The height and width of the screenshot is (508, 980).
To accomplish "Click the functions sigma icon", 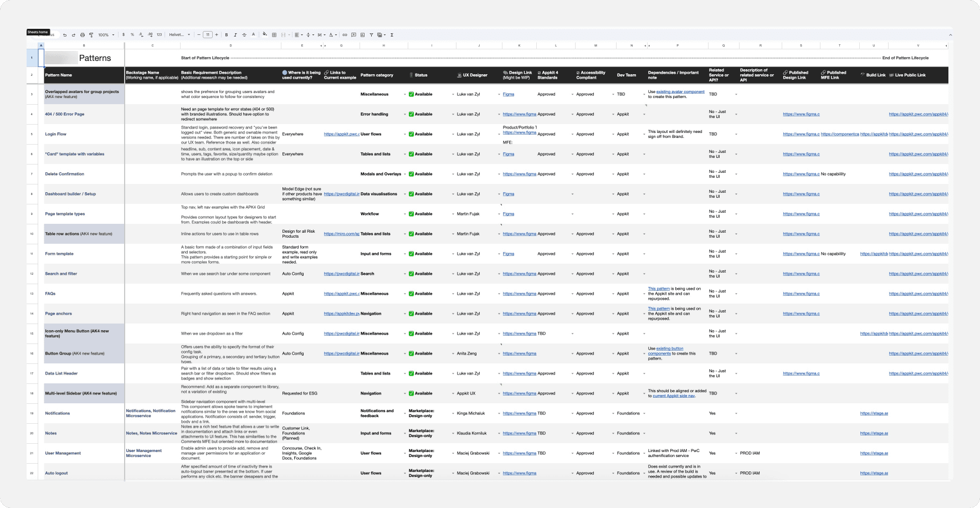I will 392,35.
